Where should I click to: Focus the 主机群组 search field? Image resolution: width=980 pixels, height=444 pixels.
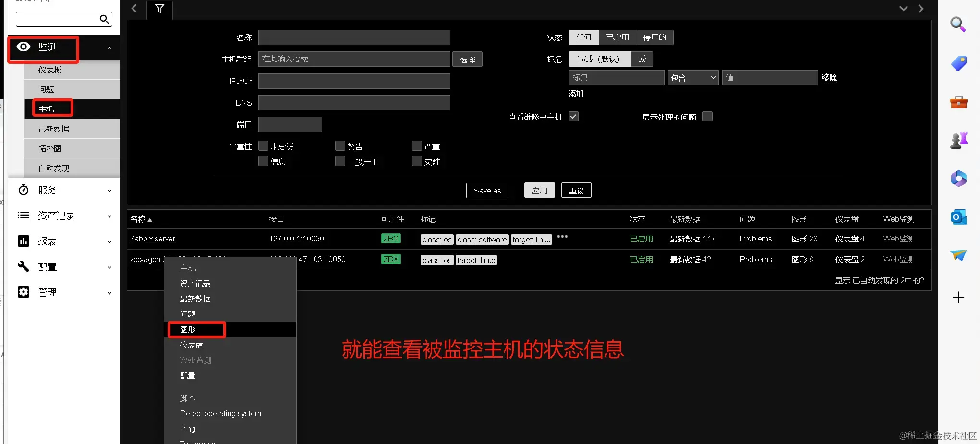point(354,59)
